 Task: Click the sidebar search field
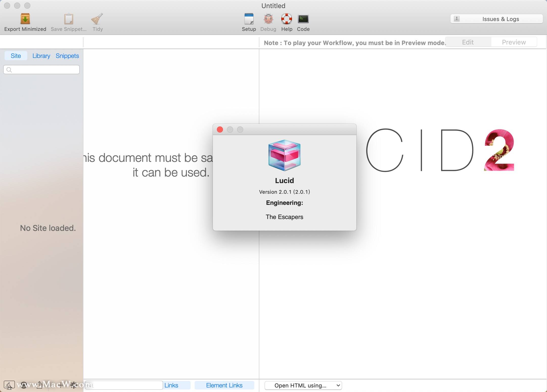(41, 70)
